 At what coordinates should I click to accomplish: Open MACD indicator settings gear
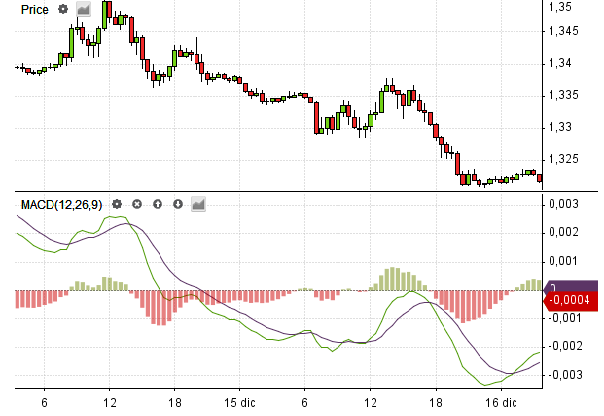click(117, 205)
